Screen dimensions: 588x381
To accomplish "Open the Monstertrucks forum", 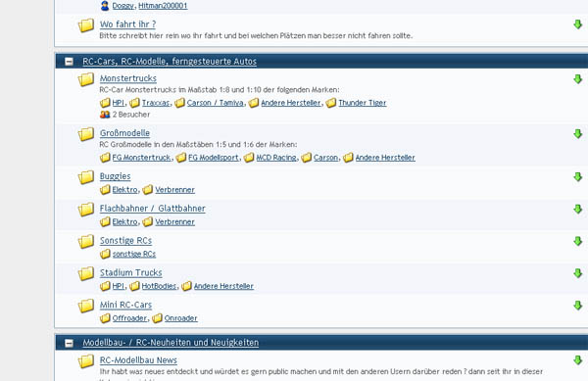I will [x=127, y=78].
